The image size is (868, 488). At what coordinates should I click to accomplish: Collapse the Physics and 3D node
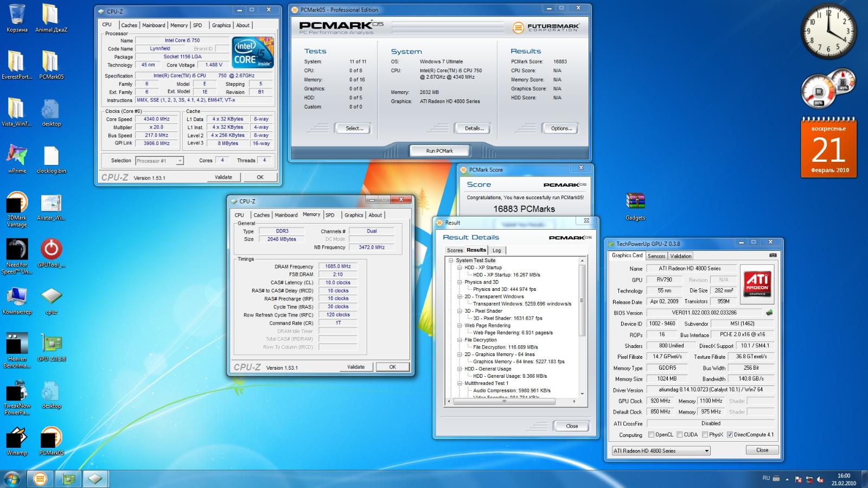pos(459,282)
